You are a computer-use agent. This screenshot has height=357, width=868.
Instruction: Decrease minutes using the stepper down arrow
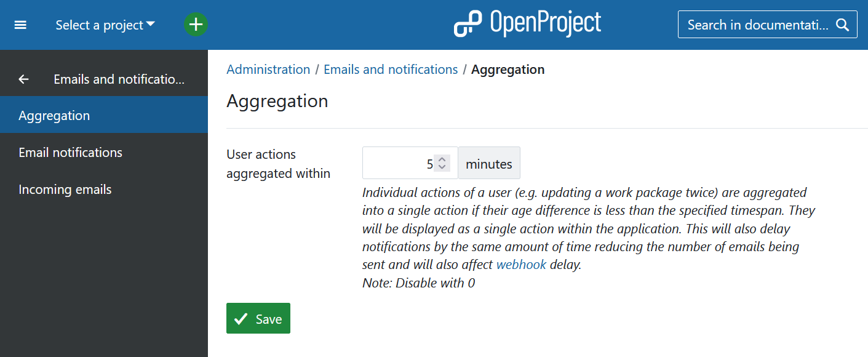[x=442, y=167]
